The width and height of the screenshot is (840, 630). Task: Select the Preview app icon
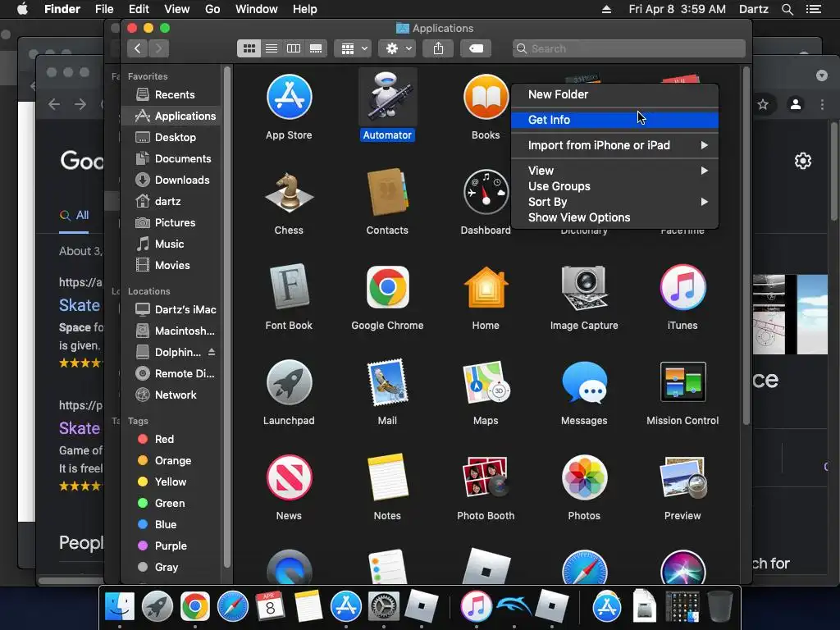[682, 477]
